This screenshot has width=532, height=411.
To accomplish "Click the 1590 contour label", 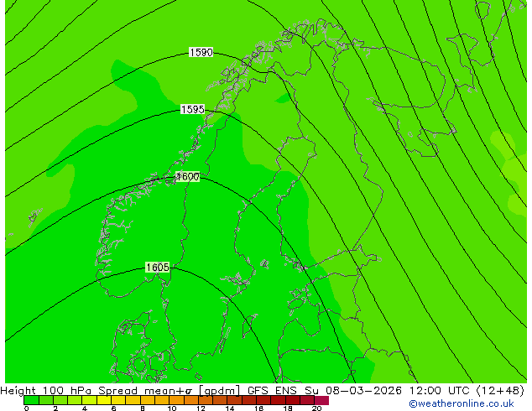I will (x=201, y=53).
